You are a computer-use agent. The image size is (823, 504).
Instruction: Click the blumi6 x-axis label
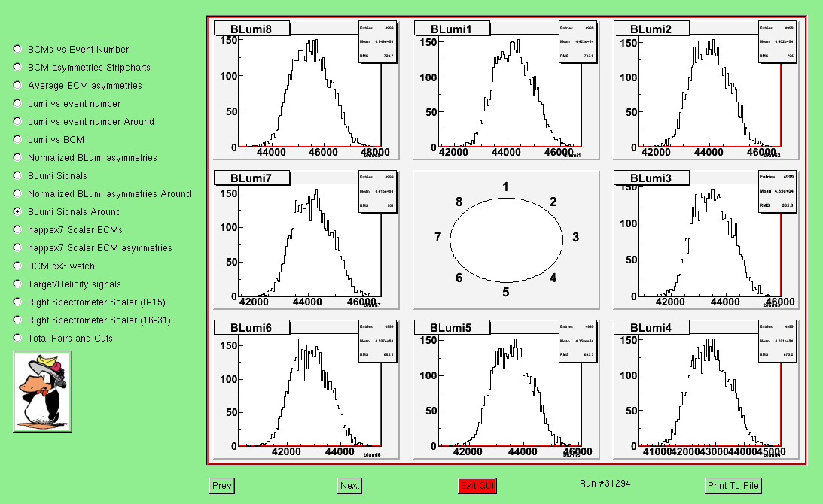tap(372, 454)
